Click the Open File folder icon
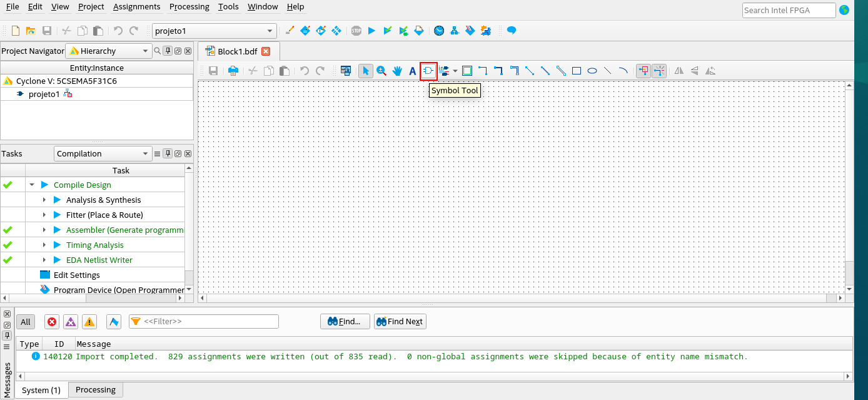868x400 pixels. (31, 31)
